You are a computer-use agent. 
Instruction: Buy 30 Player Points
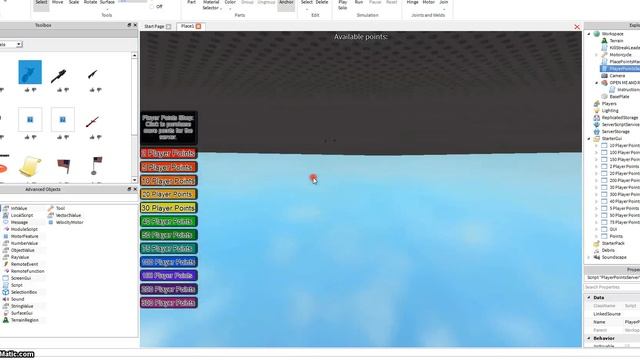coord(169,208)
